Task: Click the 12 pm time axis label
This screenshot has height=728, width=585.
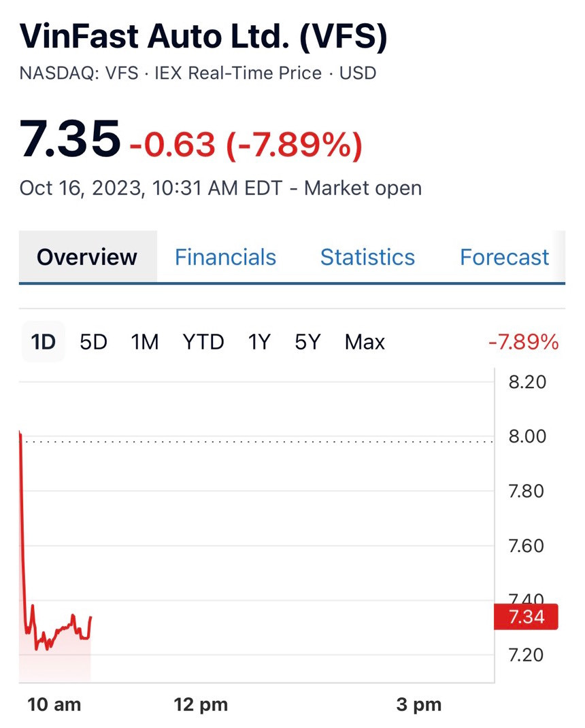Action: click(201, 705)
